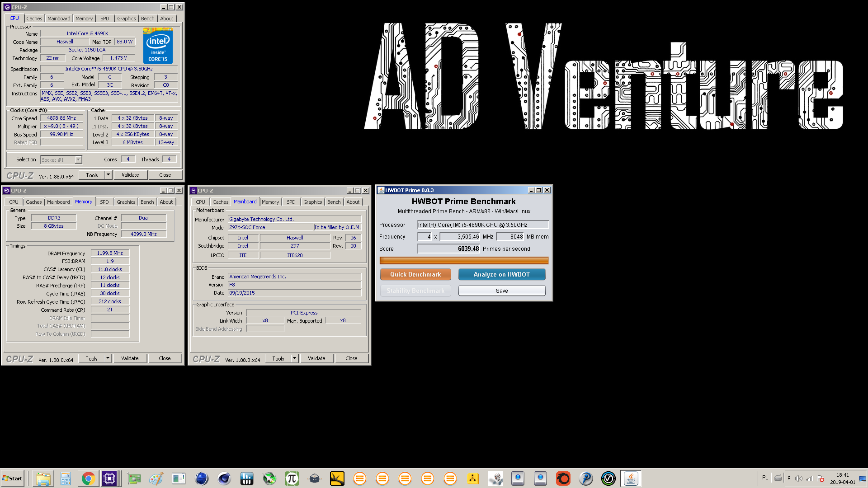Select Memory tab in the Mainboard CPU-Z window
The width and height of the screenshot is (868, 488).
[270, 202]
